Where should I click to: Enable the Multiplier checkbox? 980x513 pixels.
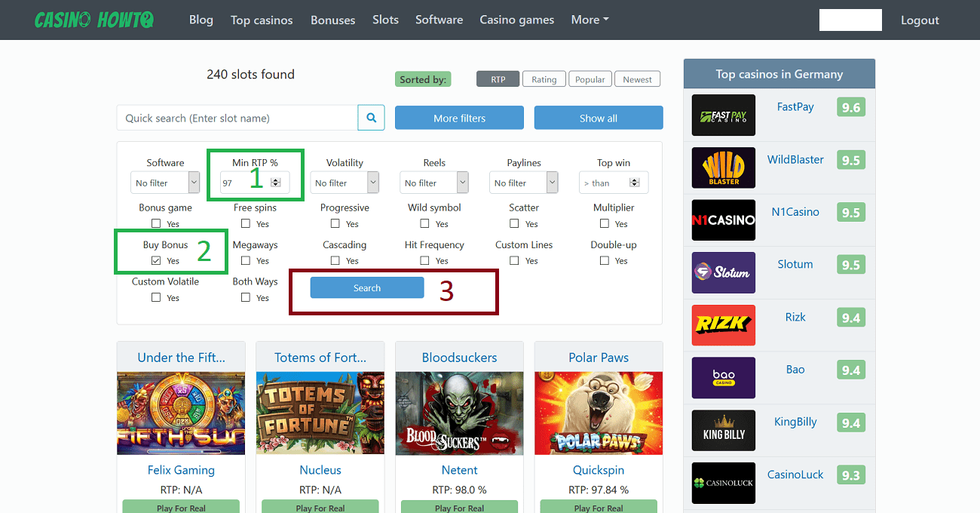click(605, 223)
